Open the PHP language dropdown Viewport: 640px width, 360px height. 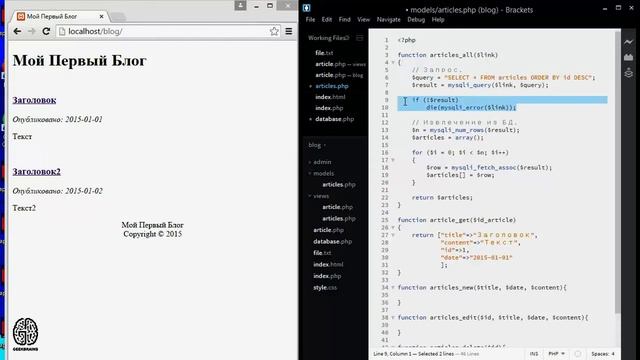click(x=556, y=354)
